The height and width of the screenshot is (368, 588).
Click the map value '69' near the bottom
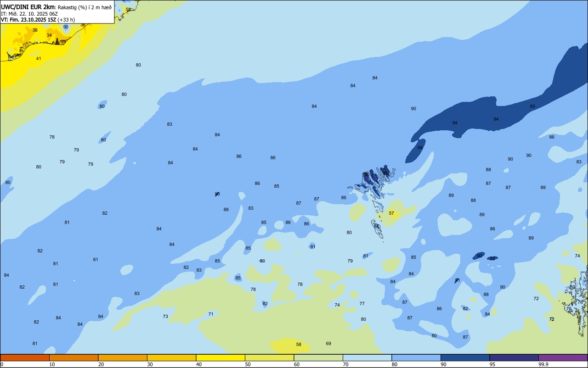(x=328, y=344)
